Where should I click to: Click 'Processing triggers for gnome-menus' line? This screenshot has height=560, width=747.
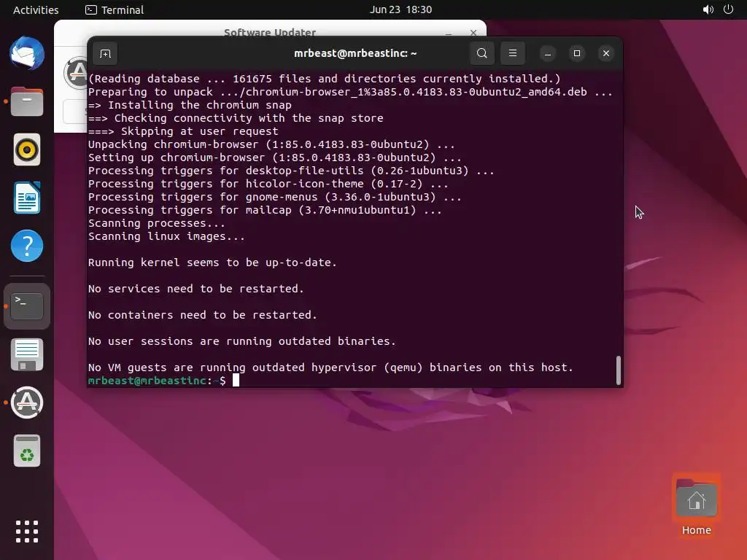[275, 197]
